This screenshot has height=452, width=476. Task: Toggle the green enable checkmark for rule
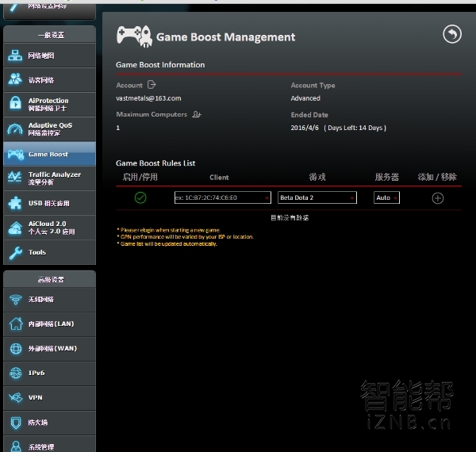(x=140, y=197)
